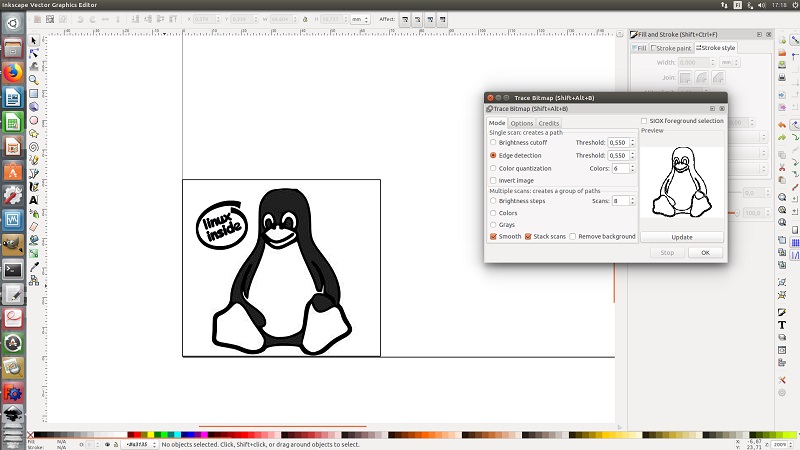Screen dimensions: 800x450
Task: Enable Remove background checkbox
Action: click(572, 236)
